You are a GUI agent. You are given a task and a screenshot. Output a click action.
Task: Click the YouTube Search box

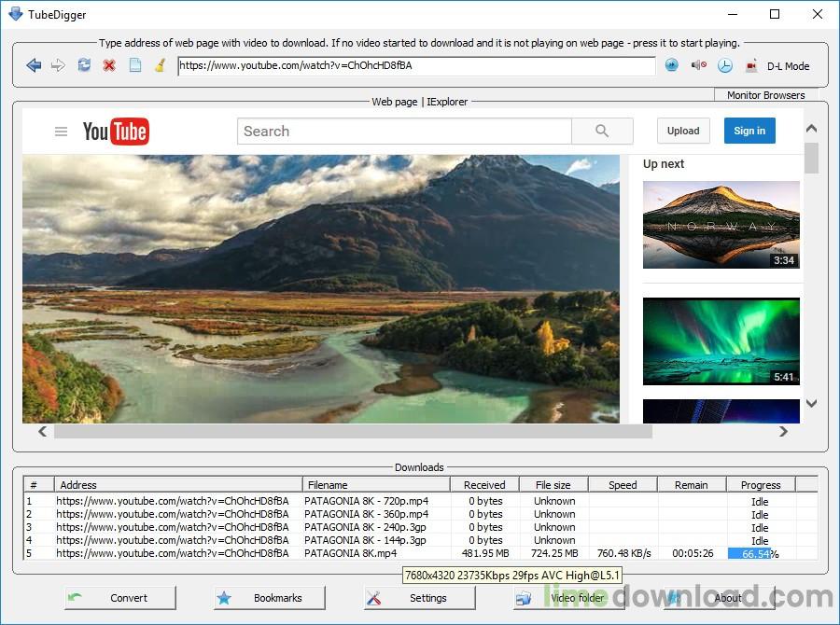click(404, 132)
